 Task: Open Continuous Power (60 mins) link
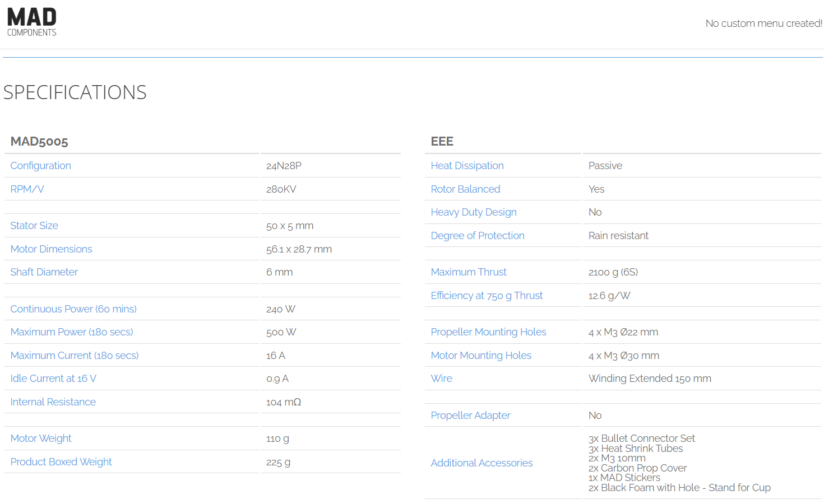[x=73, y=309]
